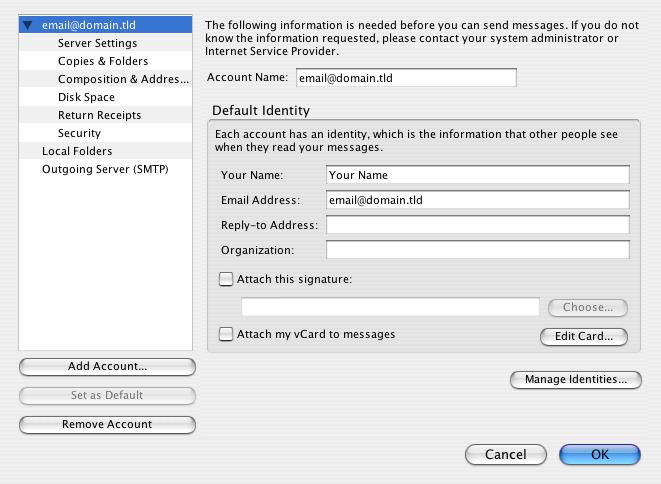Click Manage Identities button

point(576,379)
